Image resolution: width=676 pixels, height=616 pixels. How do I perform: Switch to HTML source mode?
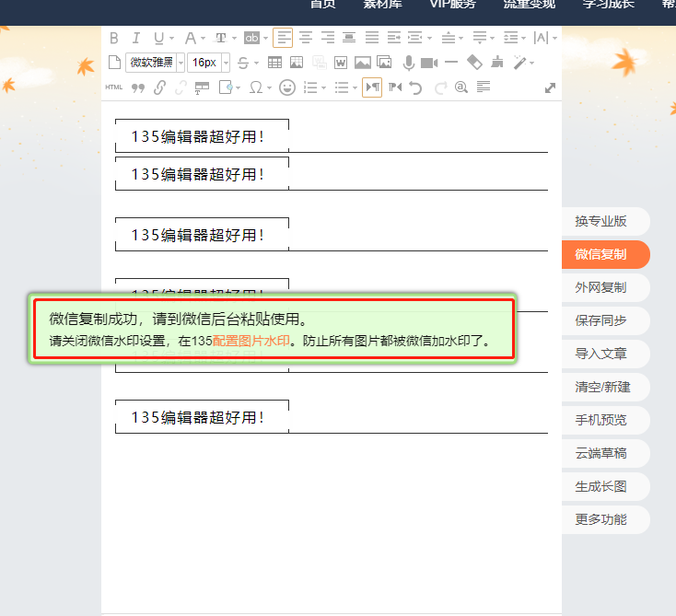(x=114, y=87)
